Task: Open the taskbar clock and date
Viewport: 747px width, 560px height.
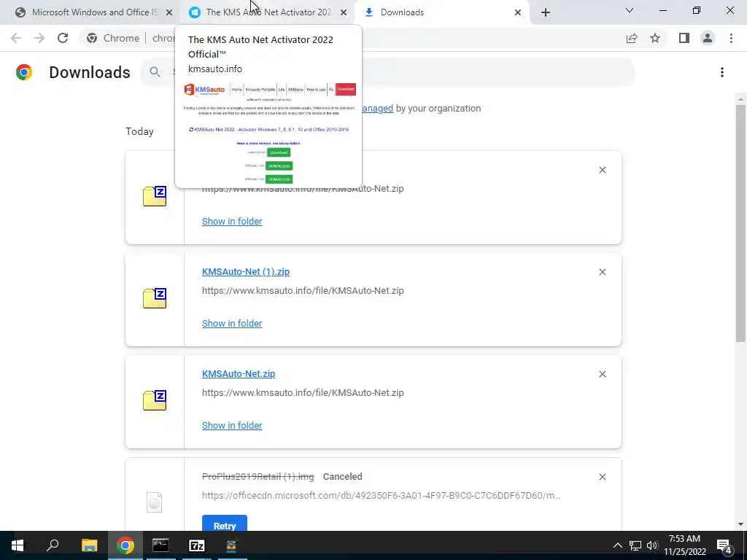Action: 684,545
